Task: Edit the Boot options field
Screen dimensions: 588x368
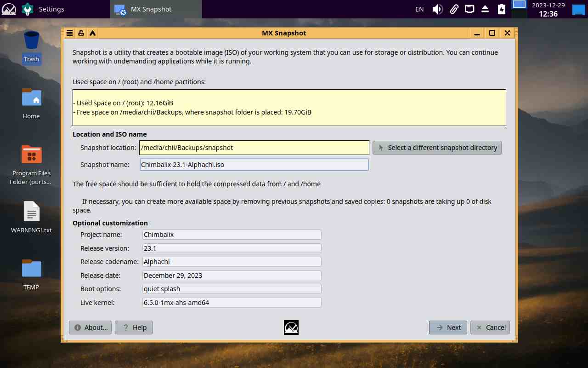Action: pyautogui.click(x=232, y=289)
